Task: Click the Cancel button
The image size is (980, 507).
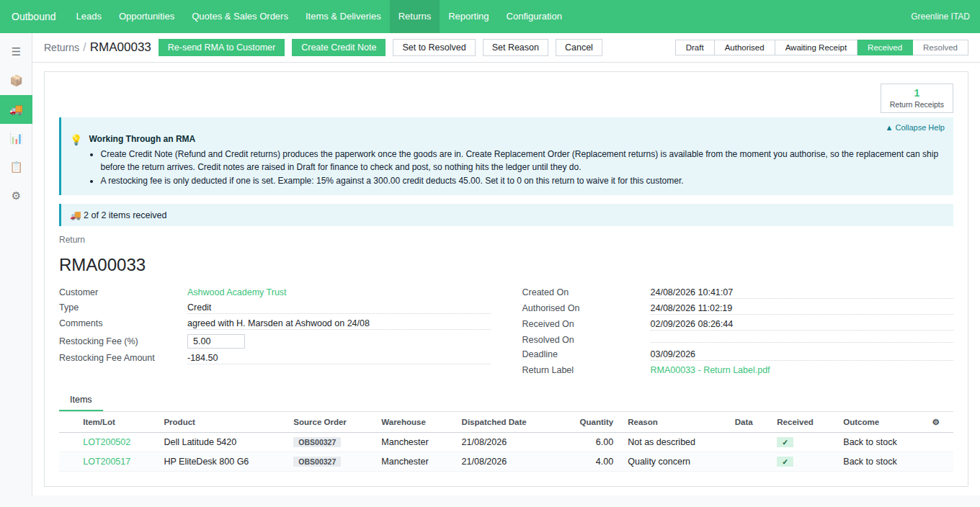Action: 579,48
